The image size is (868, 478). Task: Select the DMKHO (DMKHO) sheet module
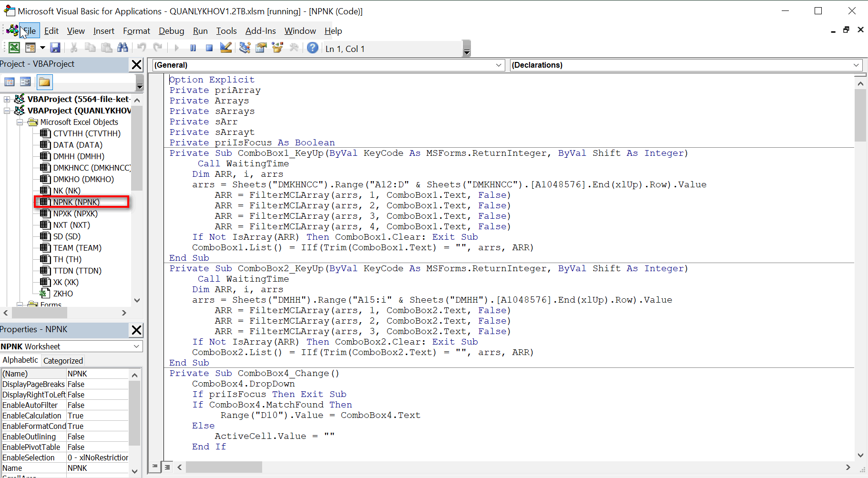[x=83, y=179]
